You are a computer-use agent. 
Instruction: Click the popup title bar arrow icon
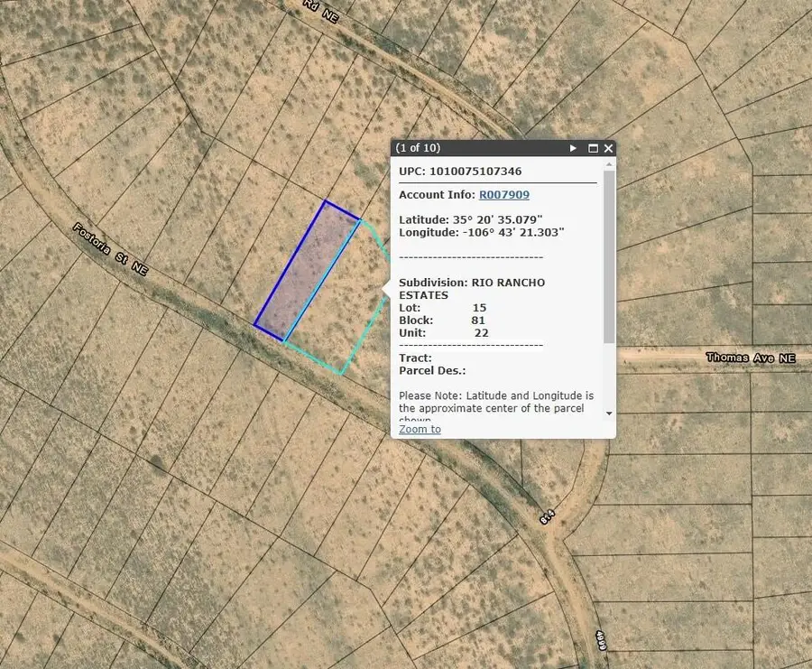pyautogui.click(x=573, y=148)
